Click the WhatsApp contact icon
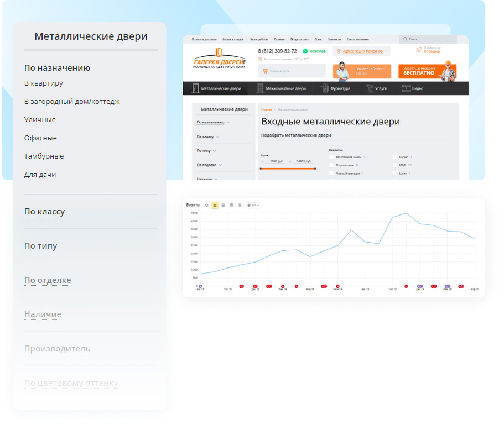This screenshot has width=504, height=425. [x=305, y=51]
